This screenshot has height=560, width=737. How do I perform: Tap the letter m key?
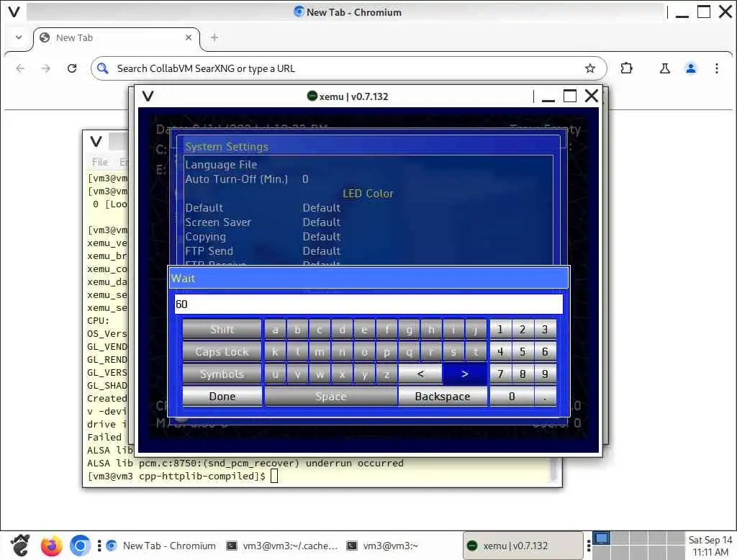(x=319, y=352)
